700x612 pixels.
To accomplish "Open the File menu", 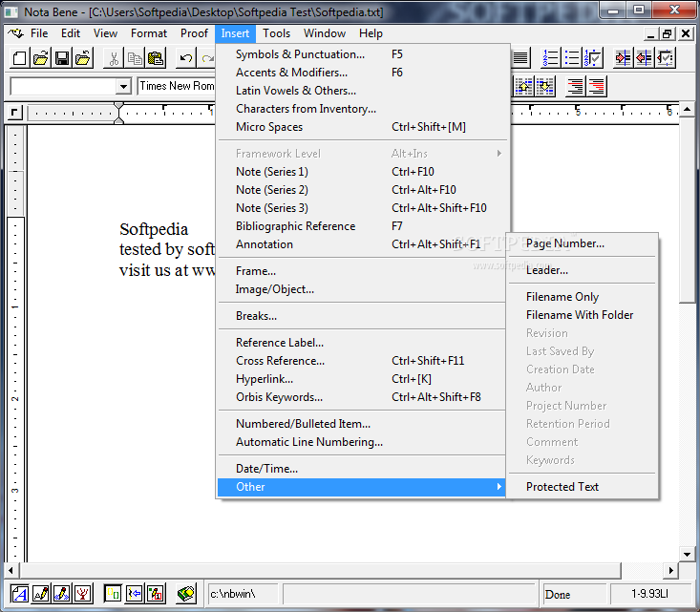I will click(x=39, y=33).
